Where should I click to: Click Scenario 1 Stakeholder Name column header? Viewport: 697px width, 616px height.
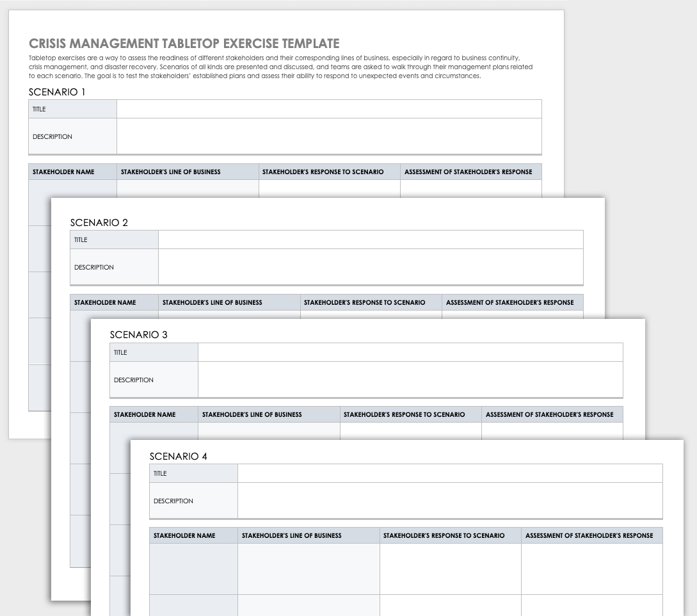63,172
